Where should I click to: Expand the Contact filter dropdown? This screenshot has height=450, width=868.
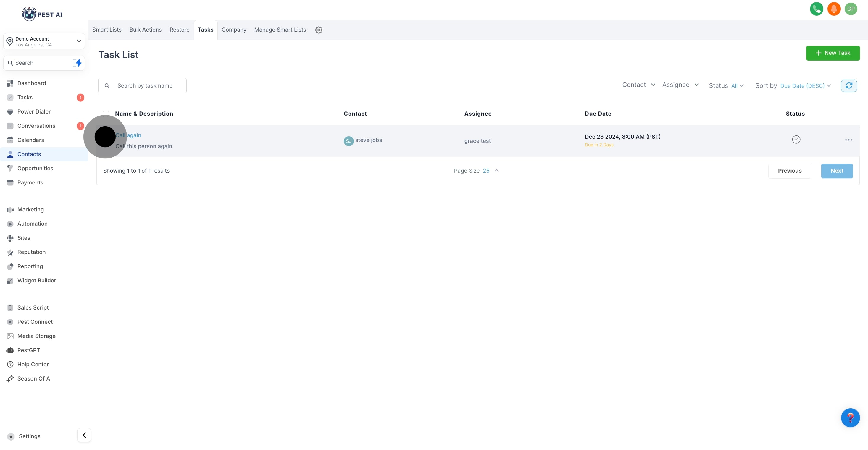[638, 85]
